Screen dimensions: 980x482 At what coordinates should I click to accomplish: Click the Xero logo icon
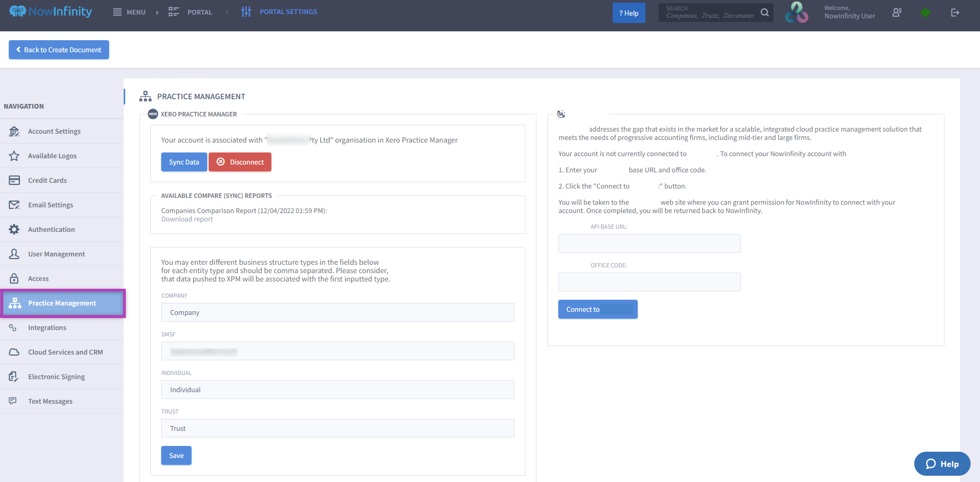click(x=153, y=114)
